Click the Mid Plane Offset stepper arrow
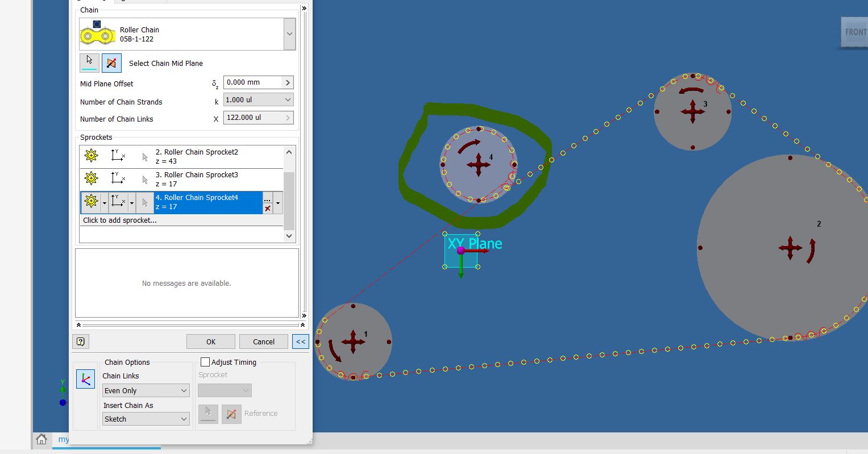This screenshot has height=454, width=868. pos(288,82)
